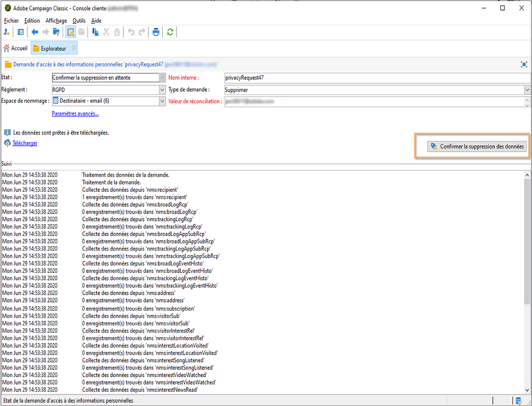
Task: Expand the Espace de nommage dropdown arrow
Action: coord(162,101)
